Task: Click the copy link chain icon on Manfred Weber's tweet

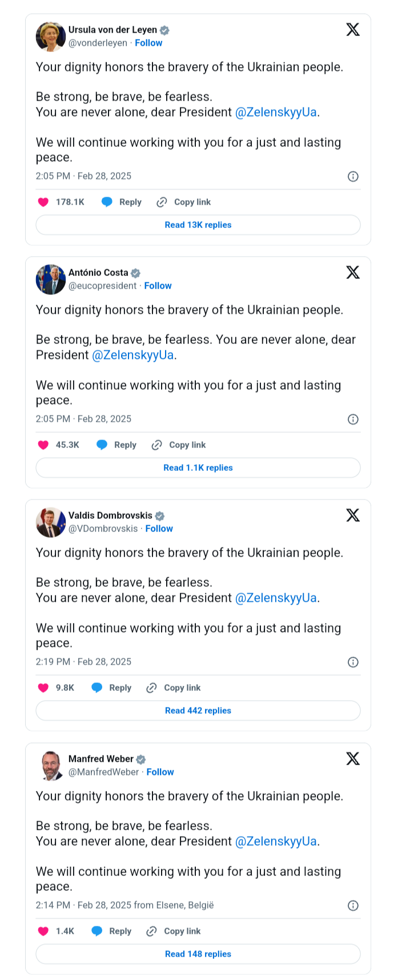Action: click(151, 931)
